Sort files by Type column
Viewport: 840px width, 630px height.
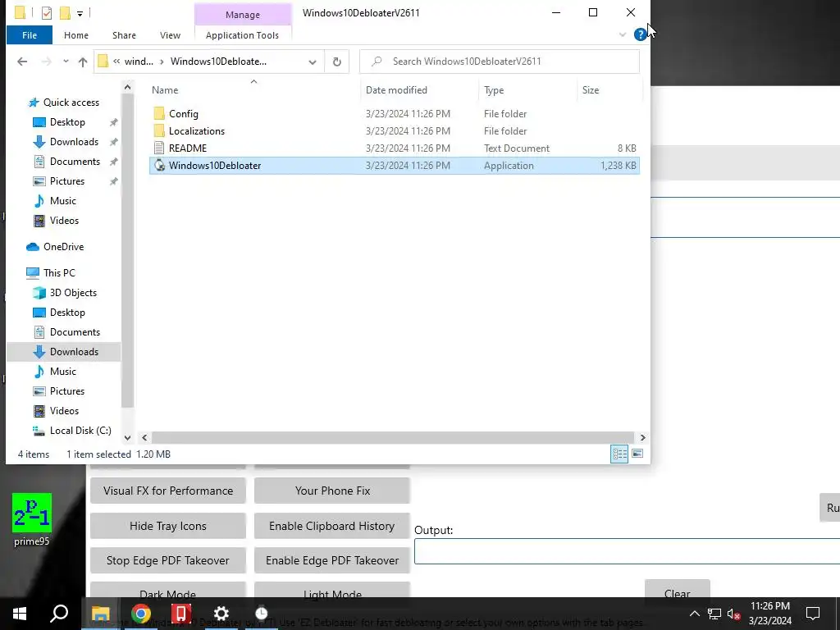pyautogui.click(x=494, y=90)
